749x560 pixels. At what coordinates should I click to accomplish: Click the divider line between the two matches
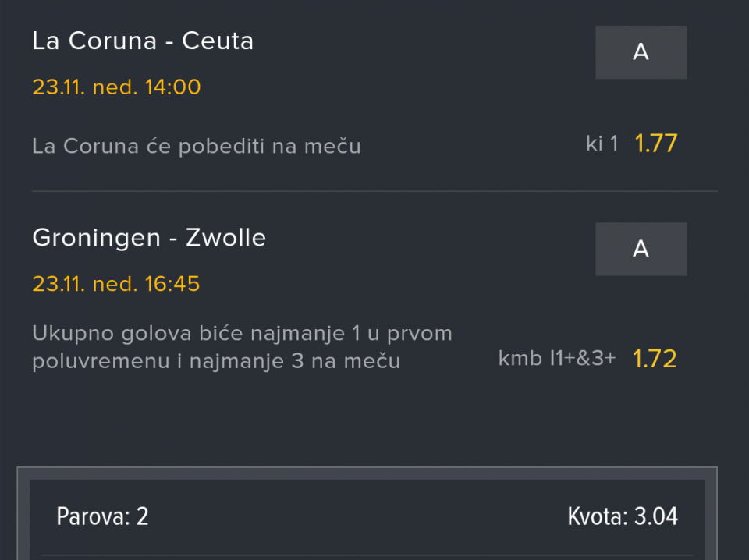click(374, 191)
